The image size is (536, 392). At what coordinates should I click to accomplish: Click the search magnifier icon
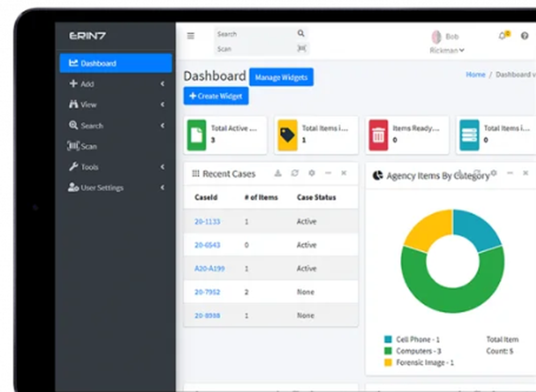pos(301,33)
